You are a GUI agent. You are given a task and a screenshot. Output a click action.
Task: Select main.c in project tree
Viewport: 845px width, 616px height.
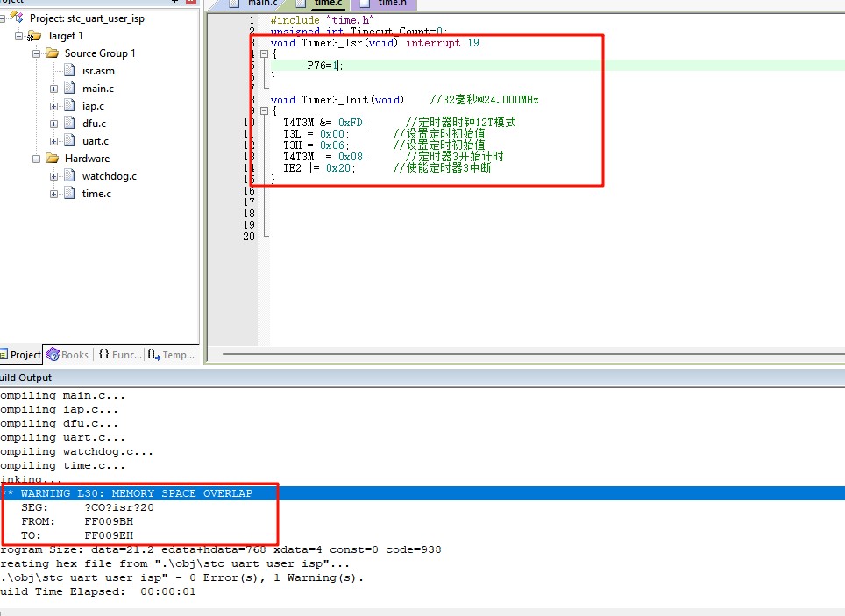pyautogui.click(x=97, y=89)
